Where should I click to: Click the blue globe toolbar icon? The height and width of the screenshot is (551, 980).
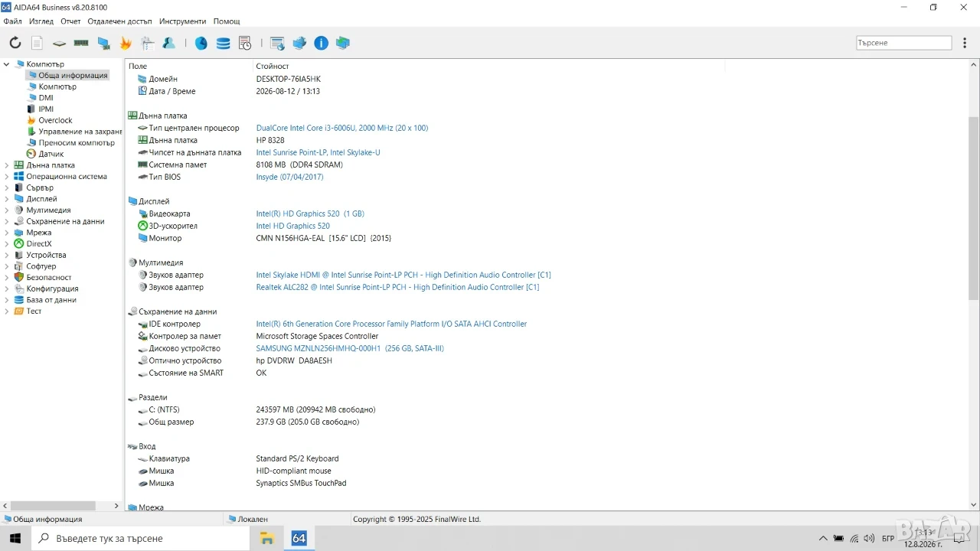tap(201, 43)
